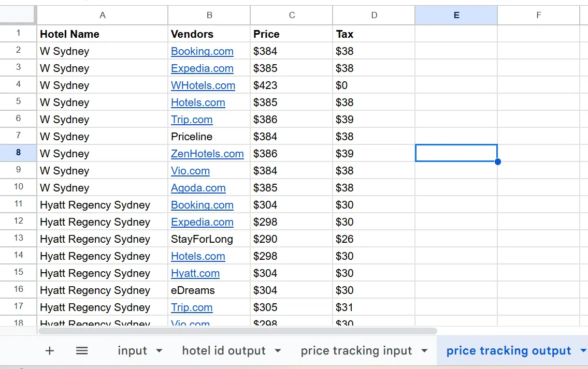This screenshot has height=369, width=588.
Task: Switch to the input sheet tab
Action: click(132, 351)
